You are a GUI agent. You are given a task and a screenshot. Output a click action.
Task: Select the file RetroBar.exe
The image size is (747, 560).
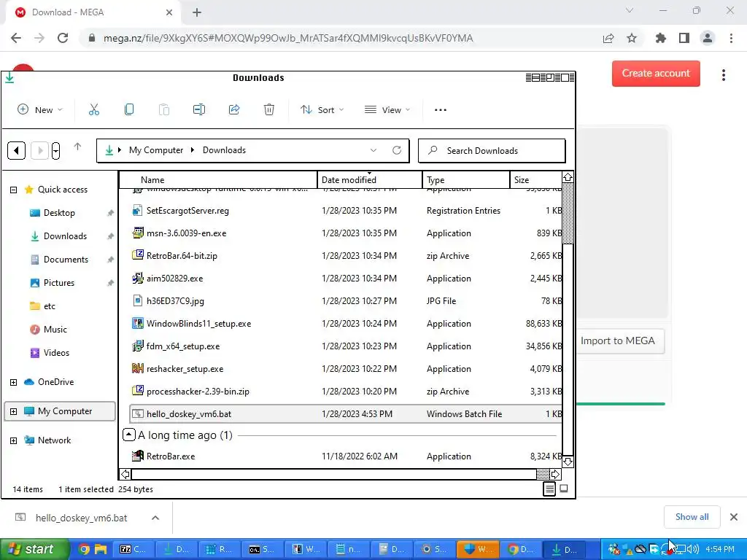click(x=346, y=456)
